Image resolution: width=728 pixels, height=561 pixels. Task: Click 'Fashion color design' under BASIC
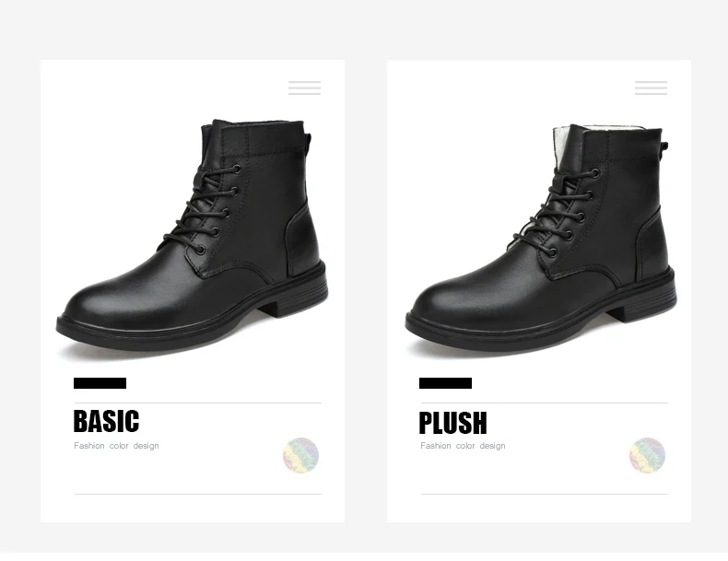point(116,446)
